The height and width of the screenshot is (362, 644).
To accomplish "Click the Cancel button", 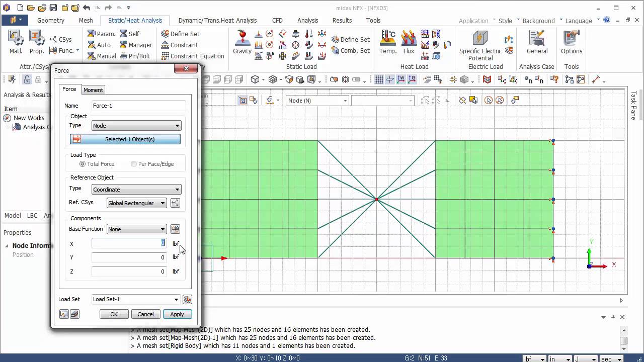I will [x=145, y=314].
